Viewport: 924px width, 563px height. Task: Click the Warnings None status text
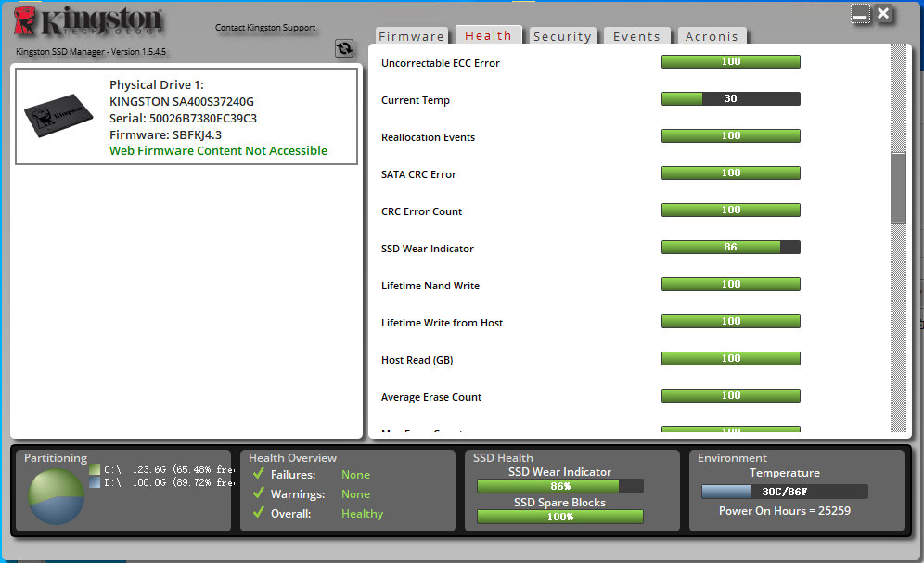click(355, 494)
